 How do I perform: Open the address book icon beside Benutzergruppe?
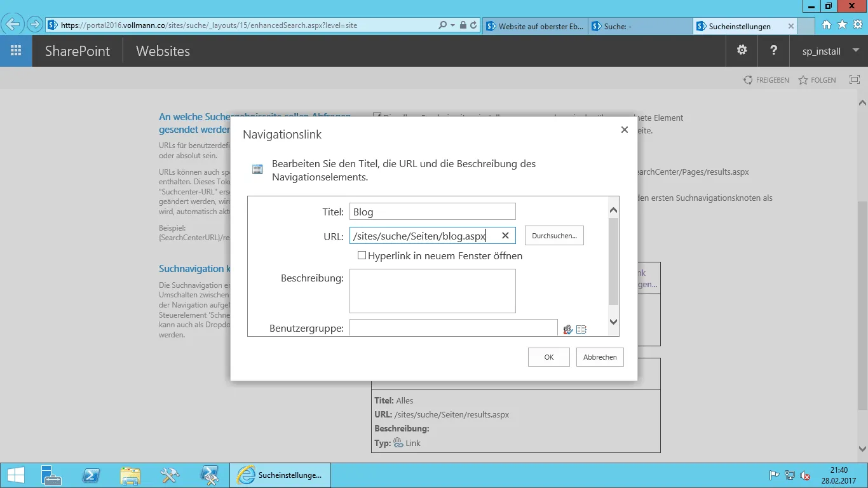(x=581, y=329)
